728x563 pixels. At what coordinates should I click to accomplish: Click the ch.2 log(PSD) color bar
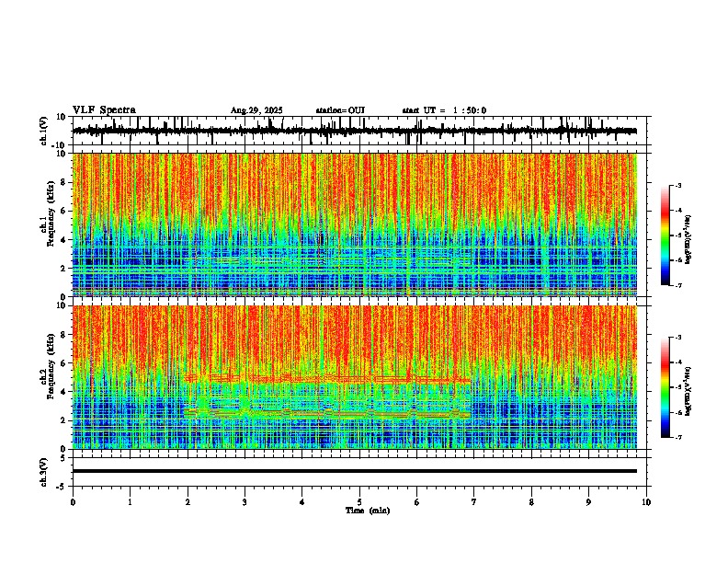point(665,387)
